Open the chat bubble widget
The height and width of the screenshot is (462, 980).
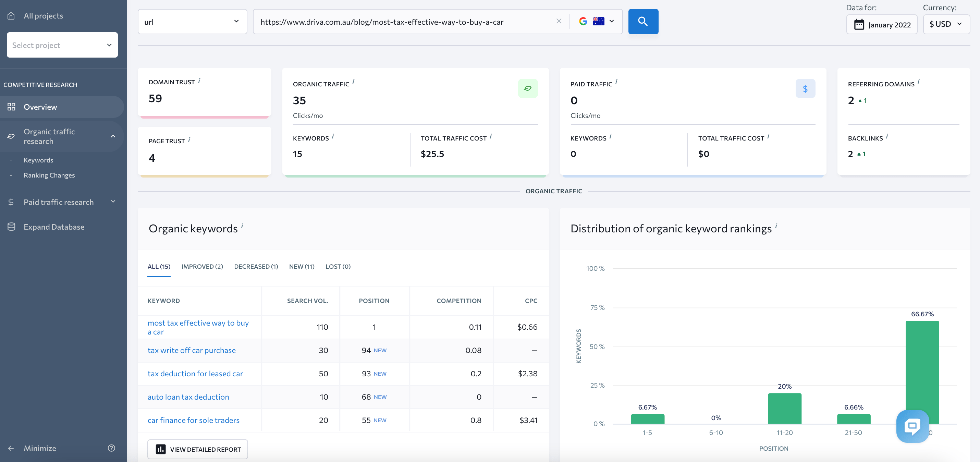(912, 426)
